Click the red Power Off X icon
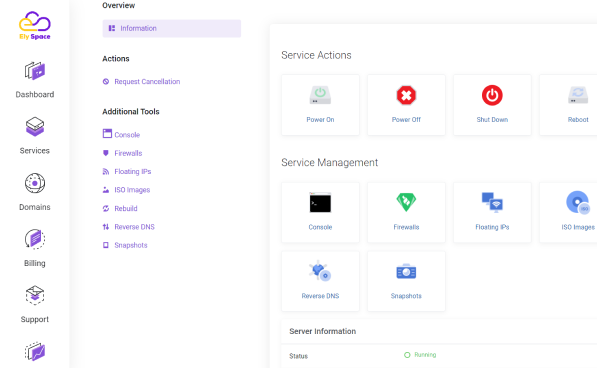 [406, 95]
